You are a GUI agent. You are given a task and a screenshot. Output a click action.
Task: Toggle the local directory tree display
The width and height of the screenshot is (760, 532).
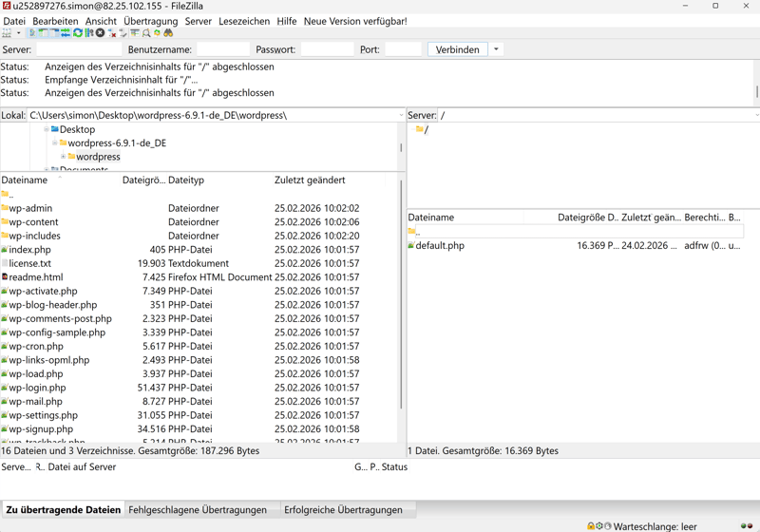coord(43,33)
